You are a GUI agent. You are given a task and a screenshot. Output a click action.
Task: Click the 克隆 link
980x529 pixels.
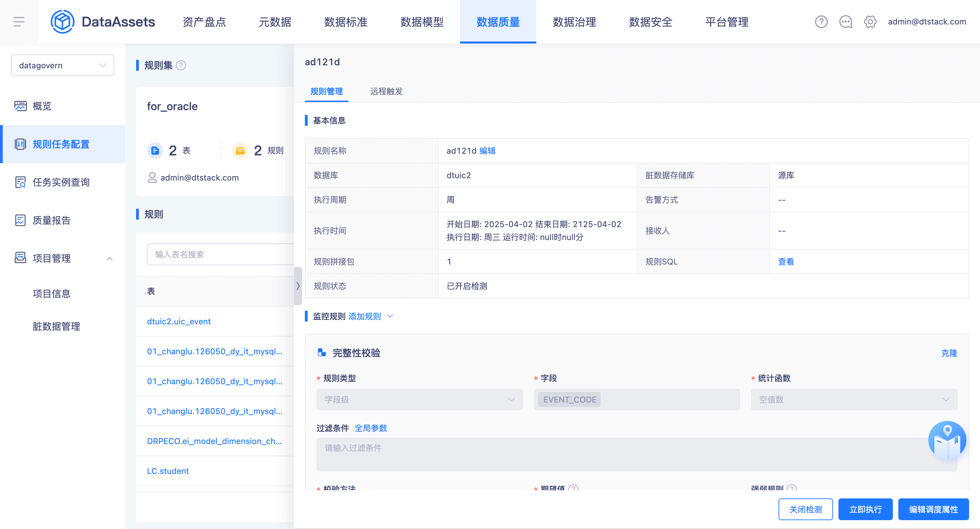tap(949, 353)
